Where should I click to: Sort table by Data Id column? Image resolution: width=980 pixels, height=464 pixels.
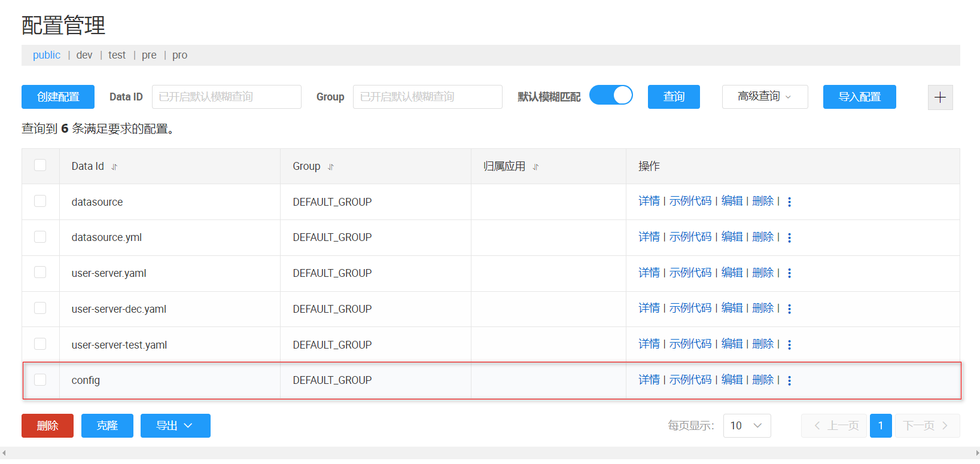point(114,167)
